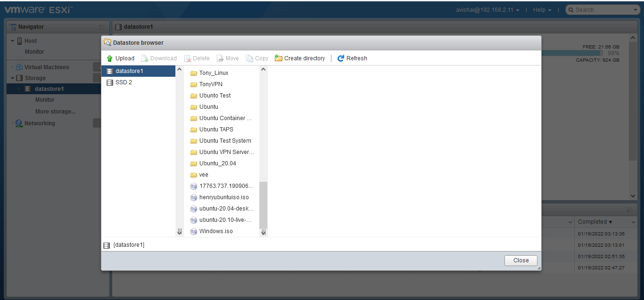The image size is (644, 300).
Task: Maximize the recent tasks panel
Action: [630, 210]
